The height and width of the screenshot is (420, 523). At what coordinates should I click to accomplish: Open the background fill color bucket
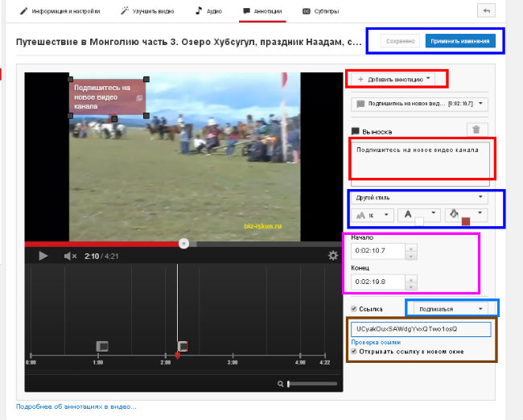466,215
